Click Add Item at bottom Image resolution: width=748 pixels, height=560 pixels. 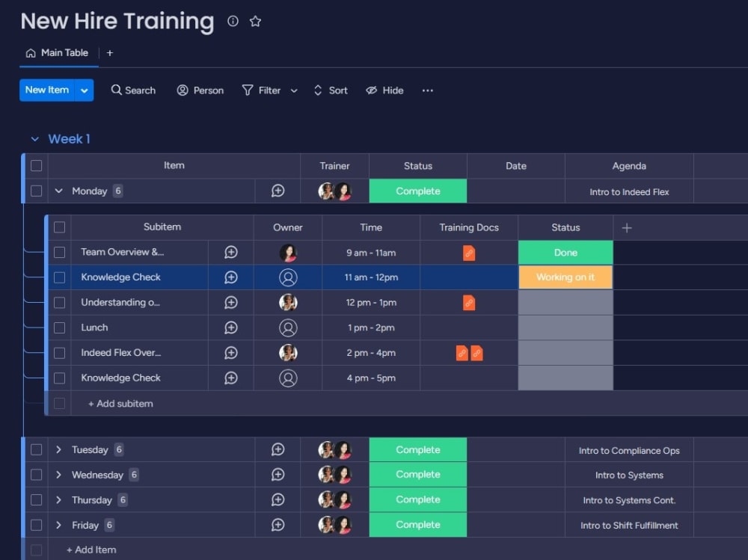(x=91, y=550)
